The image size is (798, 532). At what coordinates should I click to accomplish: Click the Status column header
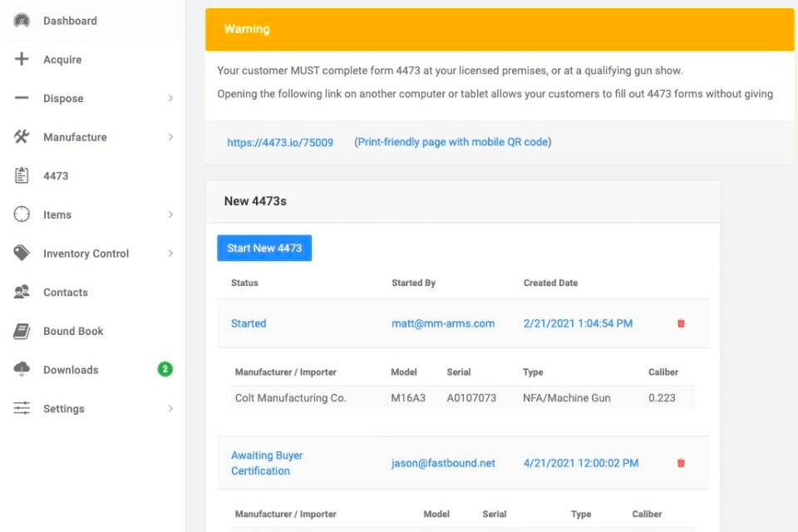[244, 283]
